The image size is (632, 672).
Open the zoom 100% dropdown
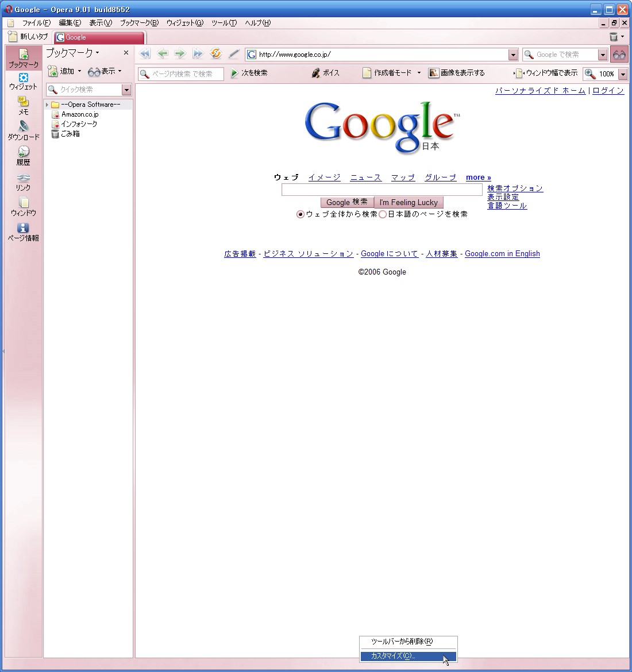623,74
